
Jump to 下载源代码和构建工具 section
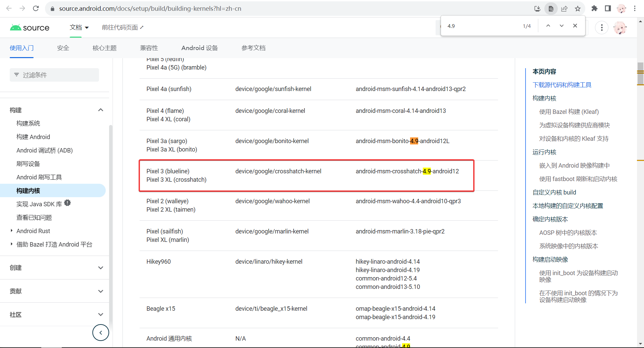tap(562, 85)
